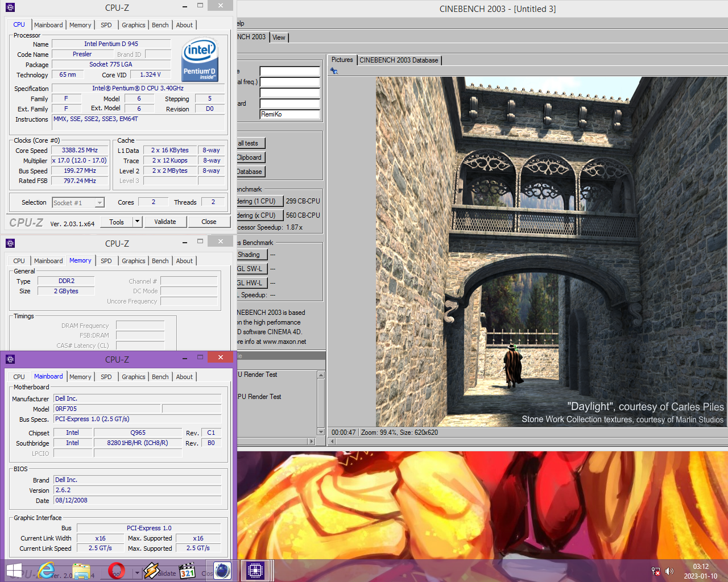Open File Explorer from the taskbar
Image resolution: width=728 pixels, height=582 pixels.
coord(82,571)
